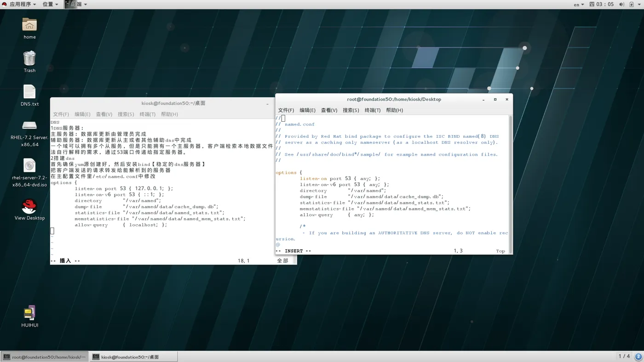Click '-- INSERT --' status in root terminal
644x362 pixels.
pyautogui.click(x=293, y=251)
